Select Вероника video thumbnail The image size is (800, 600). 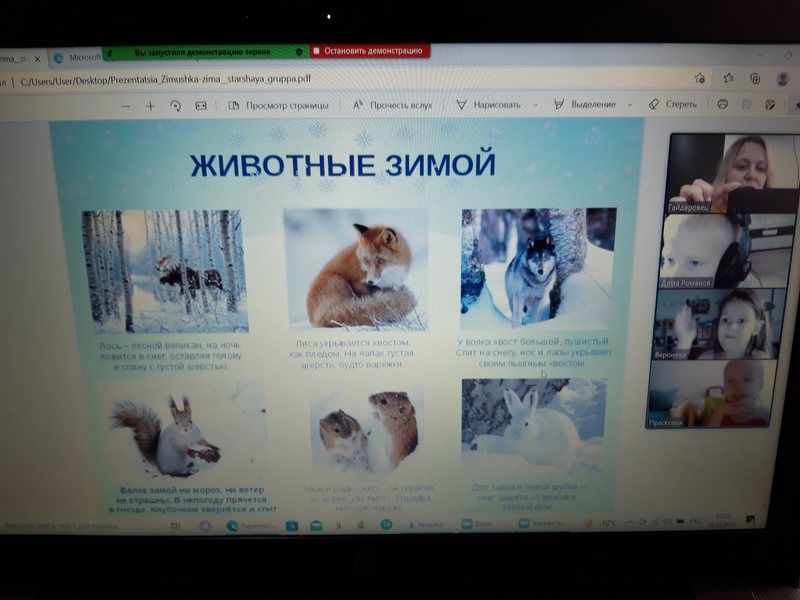tap(719, 324)
